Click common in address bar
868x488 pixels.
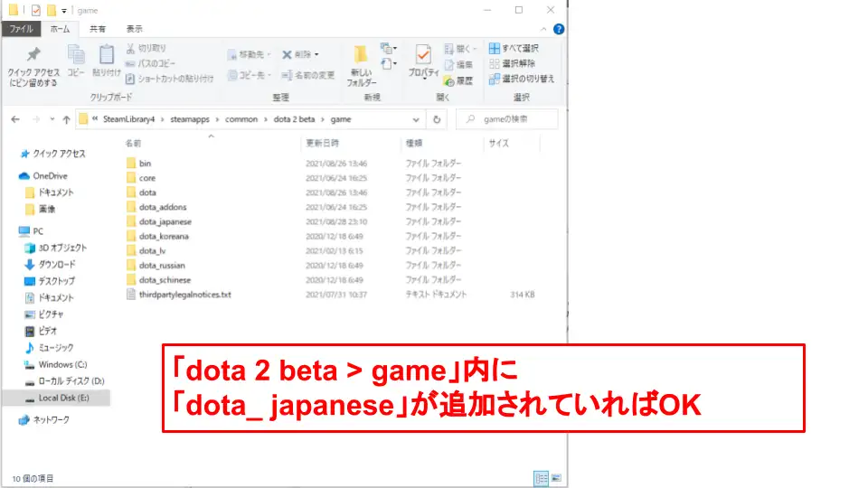(241, 119)
